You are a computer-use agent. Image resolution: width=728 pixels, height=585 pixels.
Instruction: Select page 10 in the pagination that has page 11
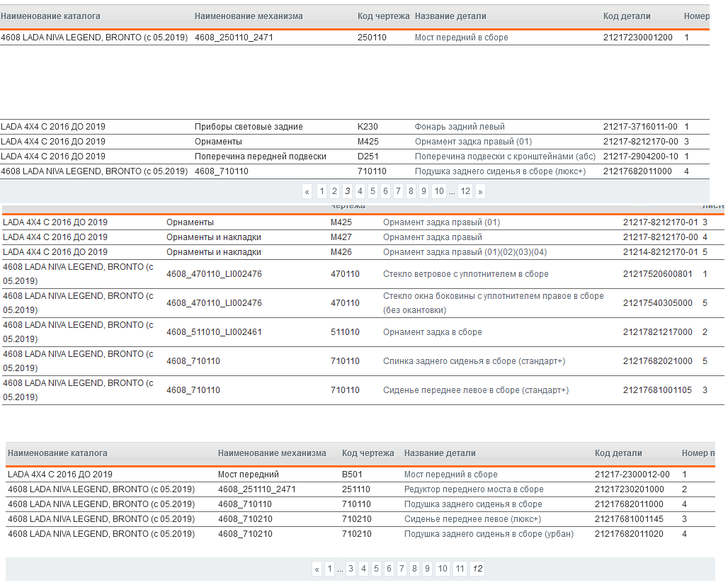[x=443, y=569]
